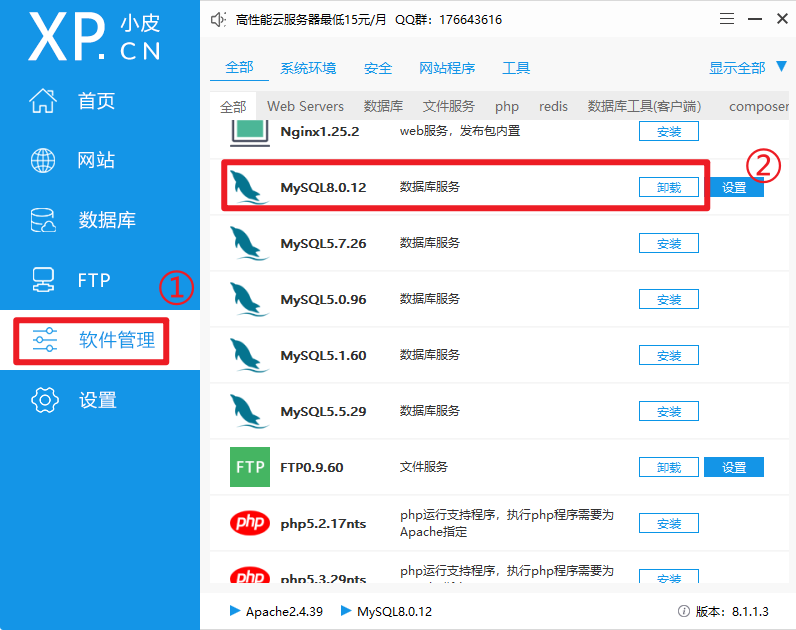Image resolution: width=796 pixels, height=630 pixels.
Task: Click the Nginx1.25.2 monitor icon
Action: [x=250, y=133]
